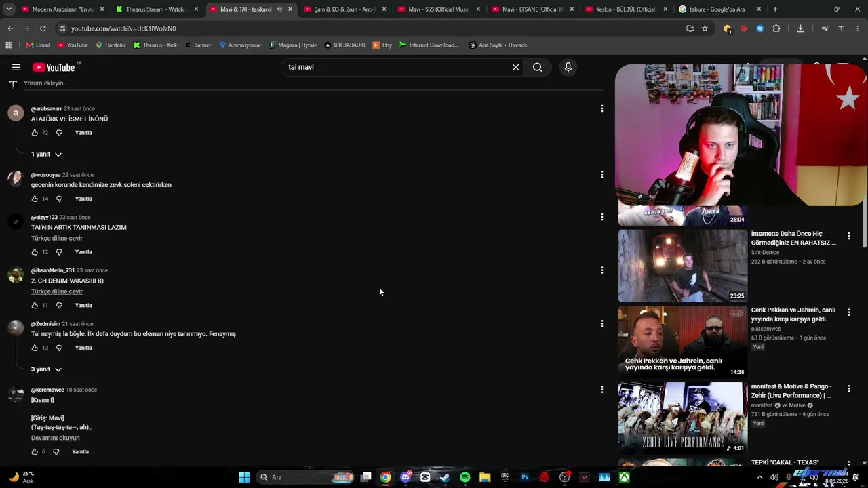Bookmark this page with the star
Image resolution: width=868 pixels, height=488 pixels.
click(705, 28)
